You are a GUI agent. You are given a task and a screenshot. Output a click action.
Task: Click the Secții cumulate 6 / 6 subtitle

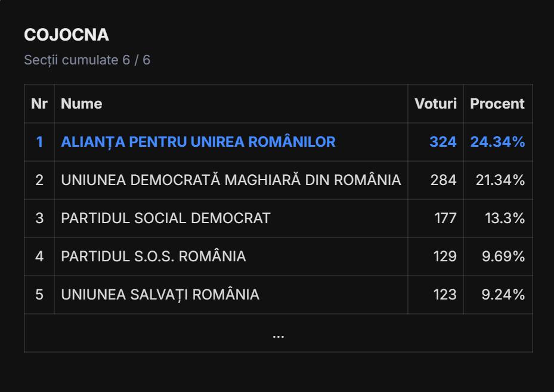tap(87, 60)
